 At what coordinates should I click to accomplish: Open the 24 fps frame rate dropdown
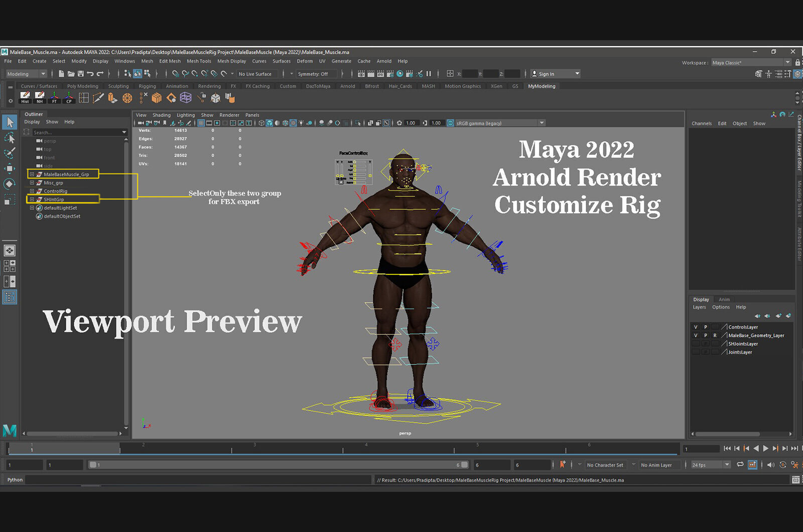710,465
